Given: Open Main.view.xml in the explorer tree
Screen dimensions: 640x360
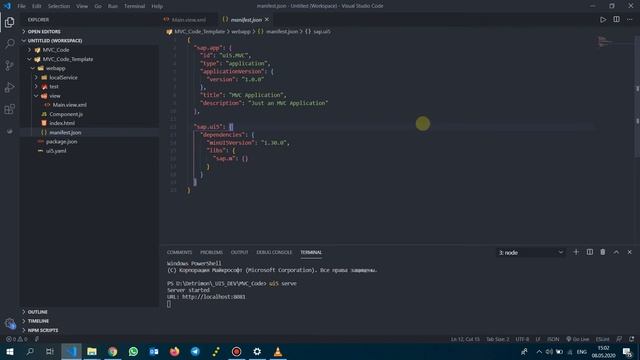Looking at the screenshot, I should (89, 105).
